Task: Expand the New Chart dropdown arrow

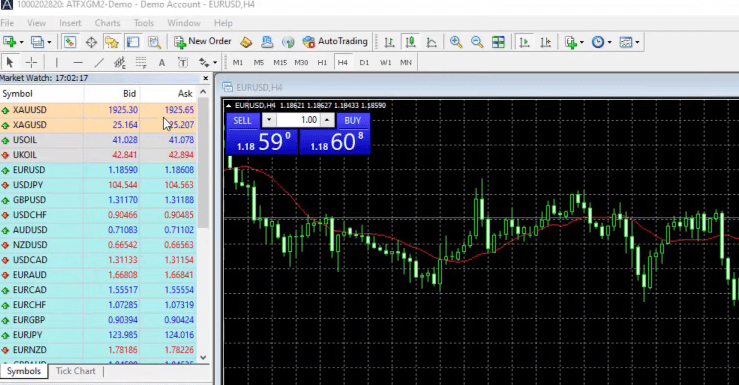Action: [21, 42]
